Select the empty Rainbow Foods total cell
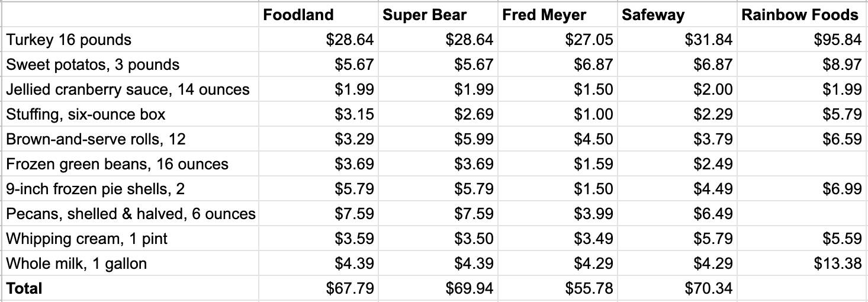This screenshot has height=302, width=868. coord(802,288)
